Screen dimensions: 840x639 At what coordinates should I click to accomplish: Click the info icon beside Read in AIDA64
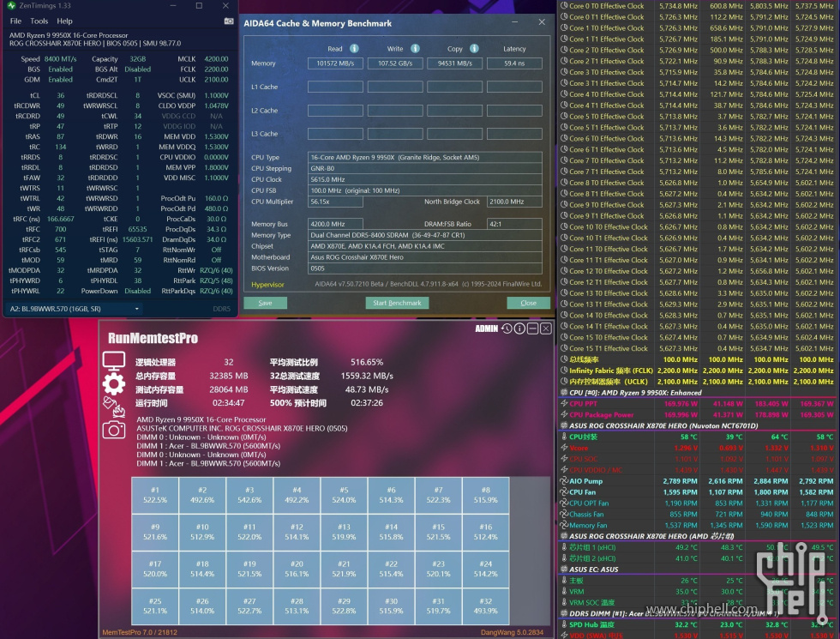(354, 48)
